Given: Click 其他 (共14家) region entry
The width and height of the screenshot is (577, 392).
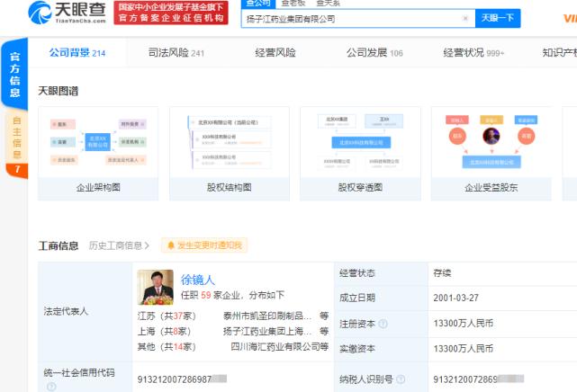Looking at the screenshot, I should coord(167,346).
